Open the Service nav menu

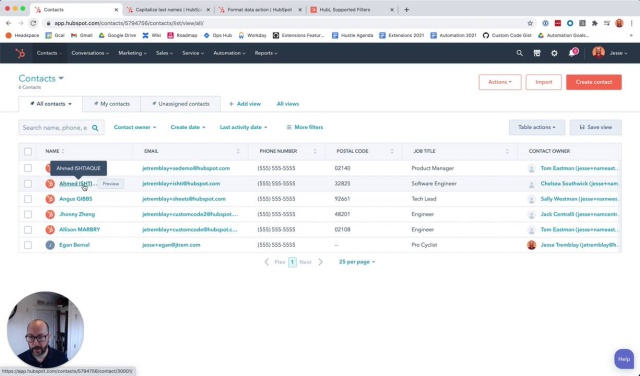tap(193, 53)
